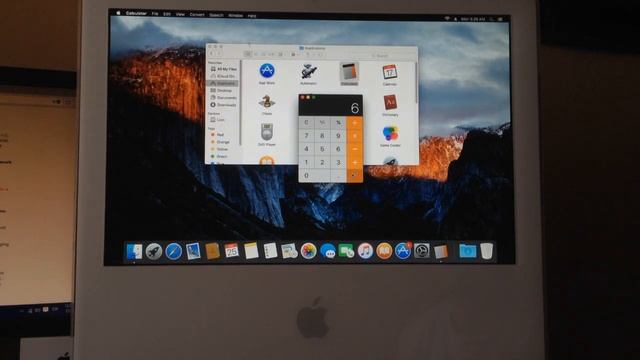
Task: Open the Apple menu
Action: click(x=118, y=13)
